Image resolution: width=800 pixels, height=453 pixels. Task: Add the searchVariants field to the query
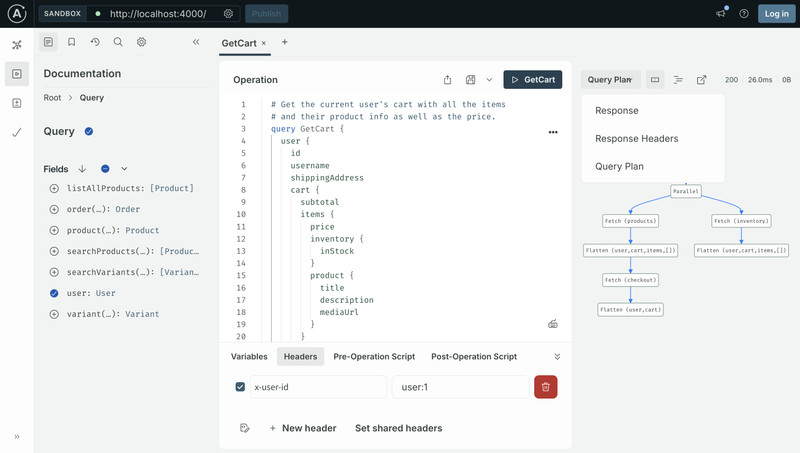(54, 272)
